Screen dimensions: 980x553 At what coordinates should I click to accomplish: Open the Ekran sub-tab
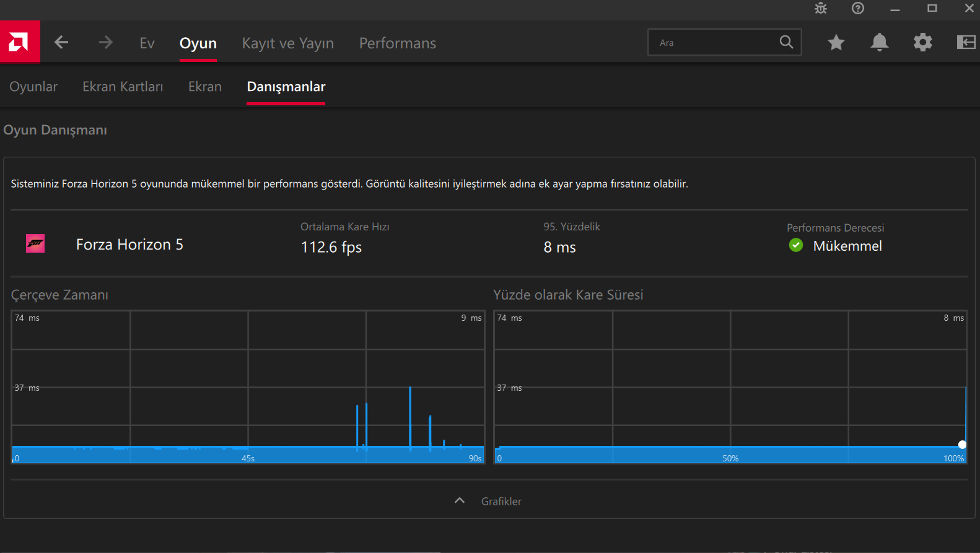pos(205,87)
